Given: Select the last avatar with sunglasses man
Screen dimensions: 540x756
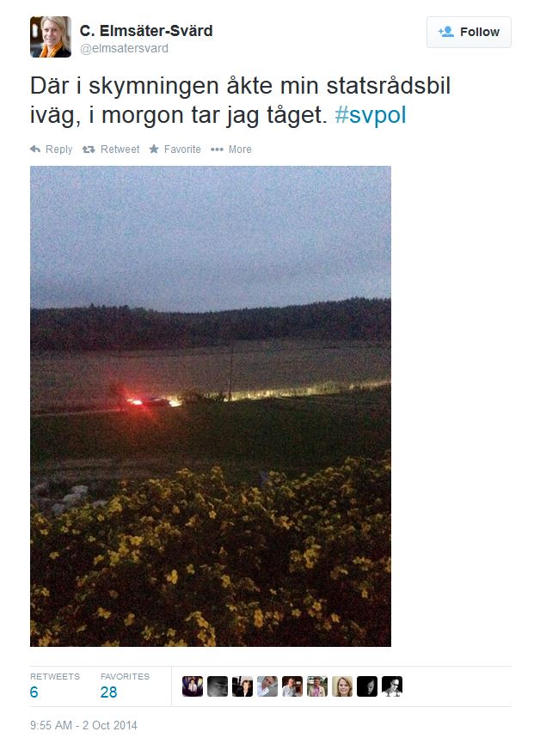Looking at the screenshot, I should (x=392, y=686).
